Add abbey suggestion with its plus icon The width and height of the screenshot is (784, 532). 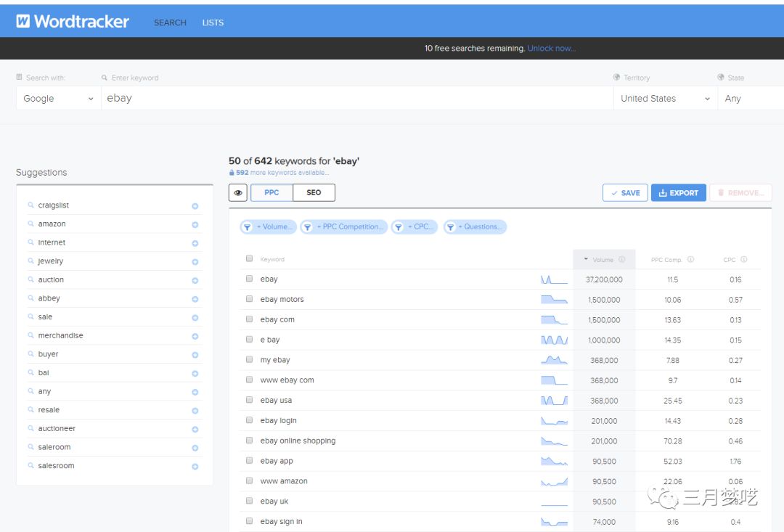(195, 299)
